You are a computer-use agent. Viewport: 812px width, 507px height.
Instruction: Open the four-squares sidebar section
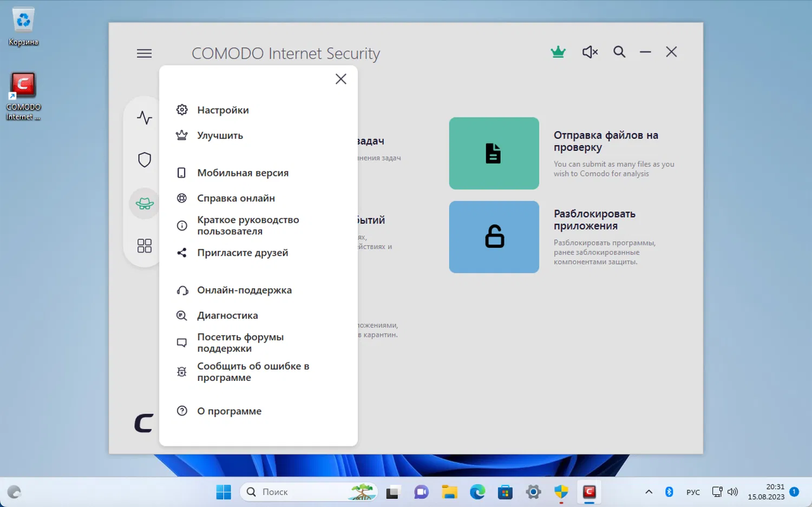point(145,246)
